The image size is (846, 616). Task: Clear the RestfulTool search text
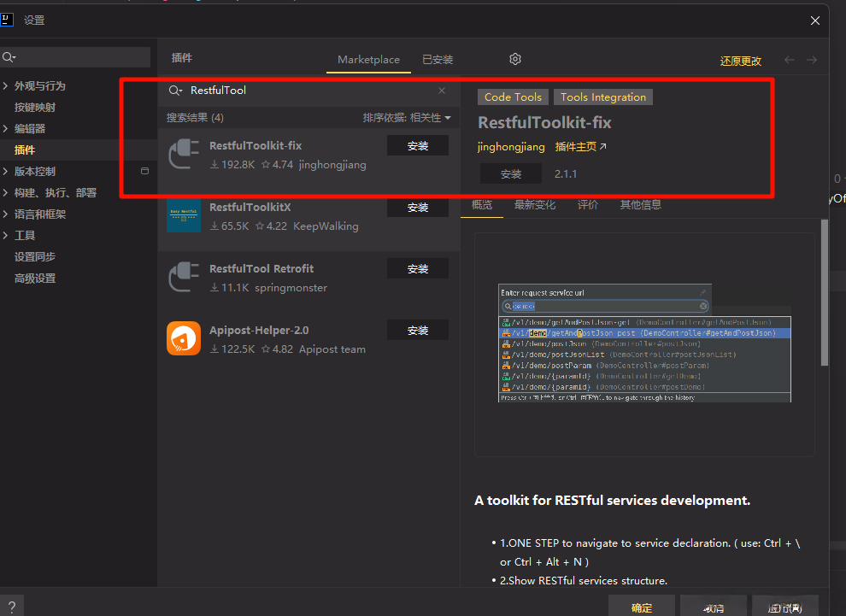pyautogui.click(x=442, y=90)
